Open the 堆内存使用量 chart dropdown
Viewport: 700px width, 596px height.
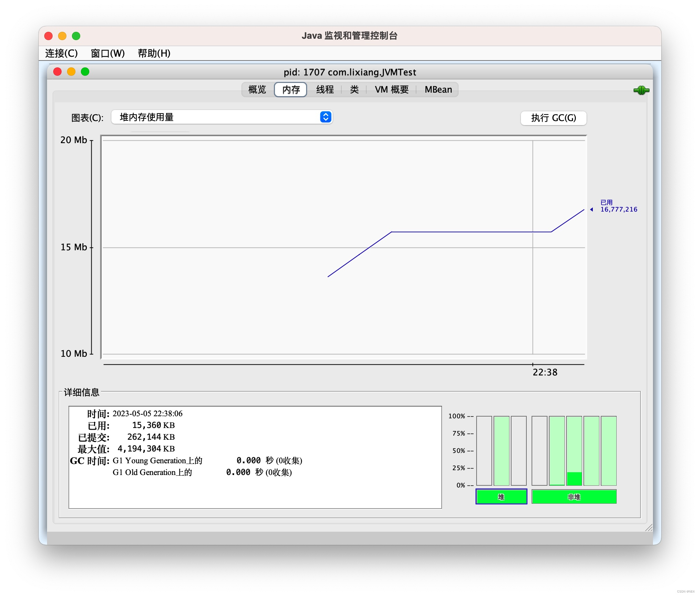point(222,117)
